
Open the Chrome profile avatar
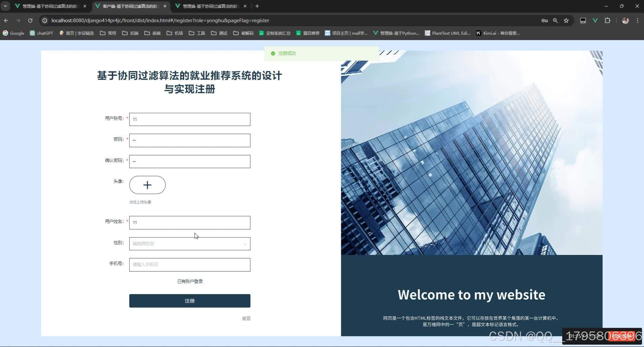[x=625, y=21]
